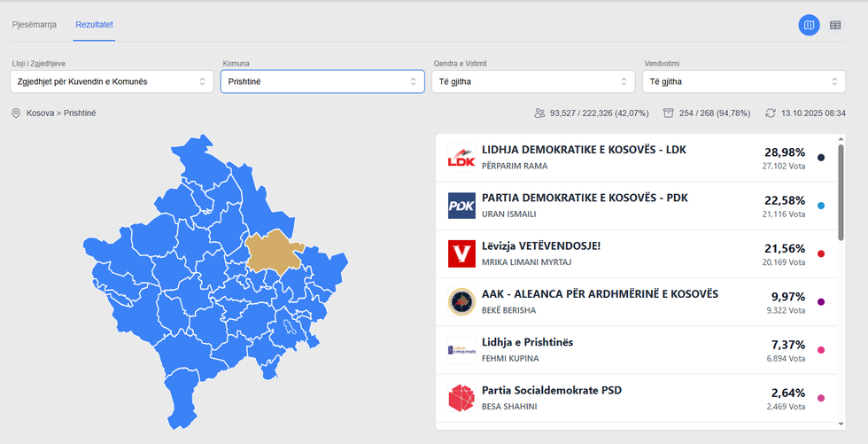Open the Pjesëmarrja tab
Image resolution: width=868 pixels, height=444 pixels.
[35, 25]
